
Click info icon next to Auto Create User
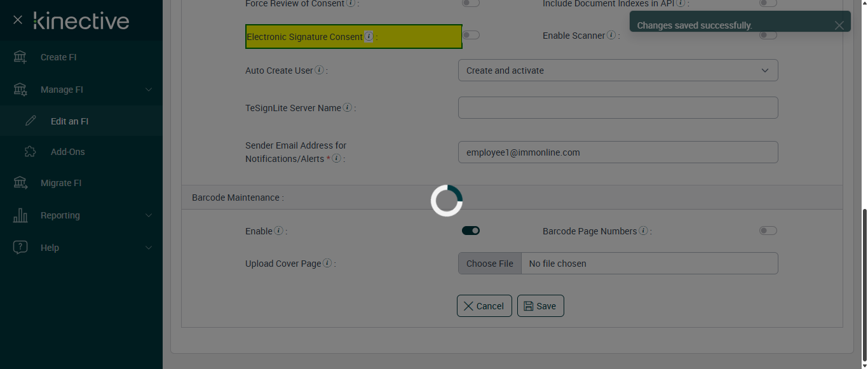pyautogui.click(x=319, y=70)
